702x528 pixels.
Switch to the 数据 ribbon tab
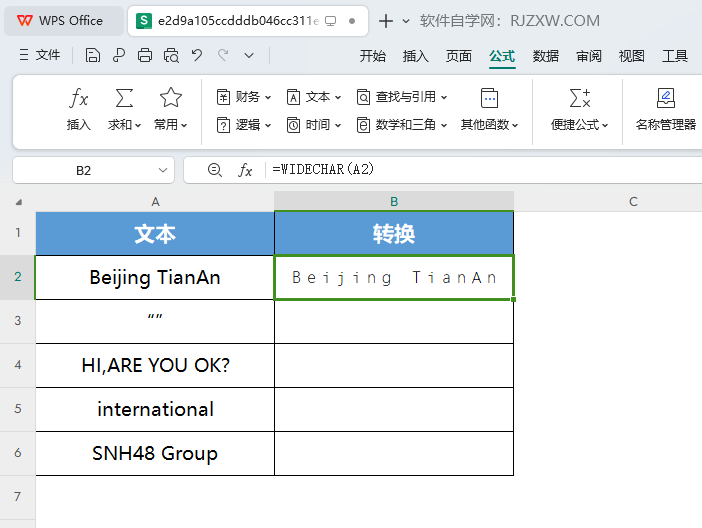[545, 56]
